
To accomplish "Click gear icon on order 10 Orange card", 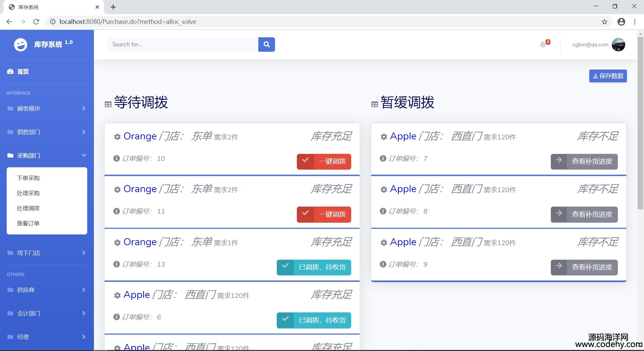I will 117,137.
